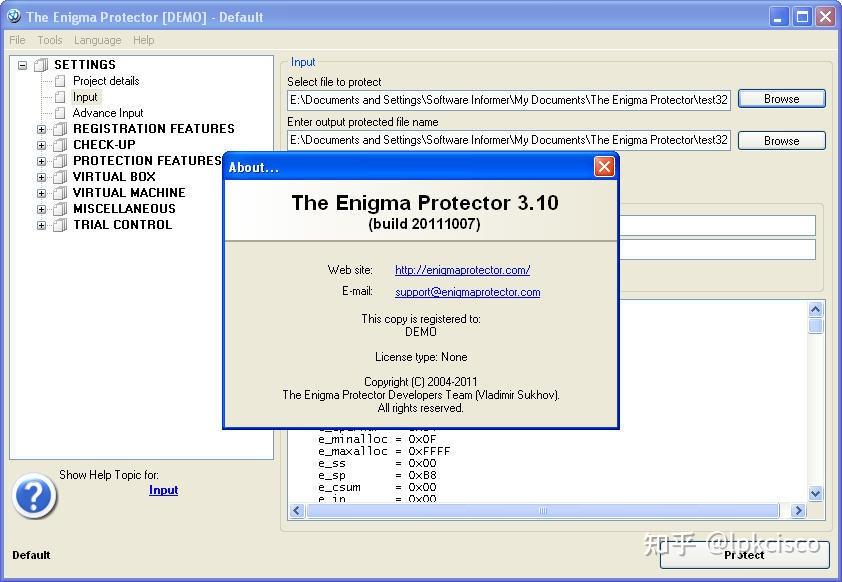Click the Enigma Protector title bar icon
Viewport: 842px width, 582px height.
[x=13, y=17]
